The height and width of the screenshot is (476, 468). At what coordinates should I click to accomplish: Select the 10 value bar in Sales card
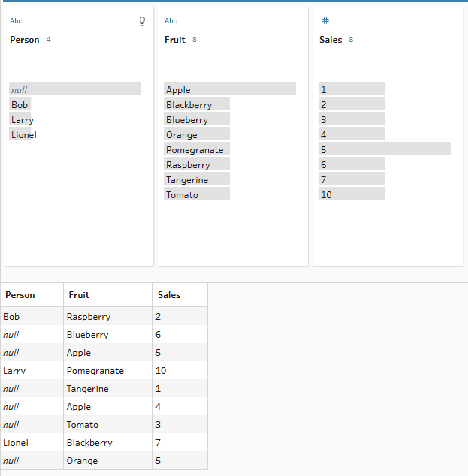(x=351, y=195)
